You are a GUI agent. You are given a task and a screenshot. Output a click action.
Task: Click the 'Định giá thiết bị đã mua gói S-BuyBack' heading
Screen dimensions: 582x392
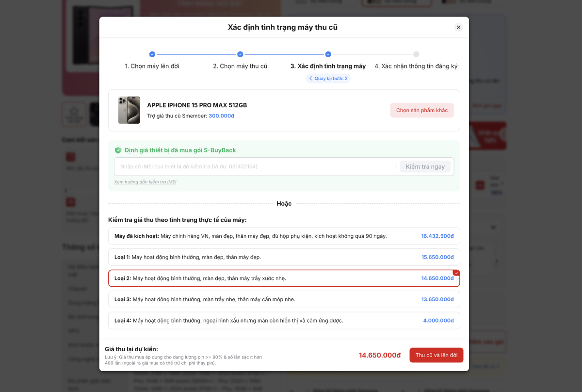pos(180,150)
